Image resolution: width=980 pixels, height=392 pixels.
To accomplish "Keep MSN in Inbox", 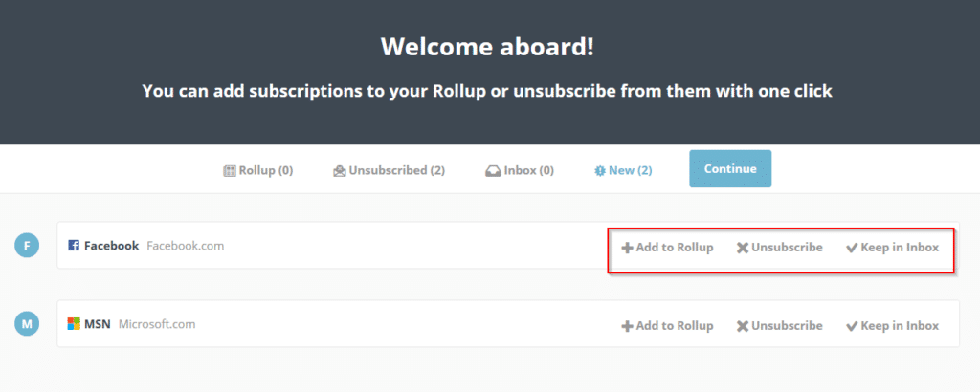I will (x=892, y=326).
